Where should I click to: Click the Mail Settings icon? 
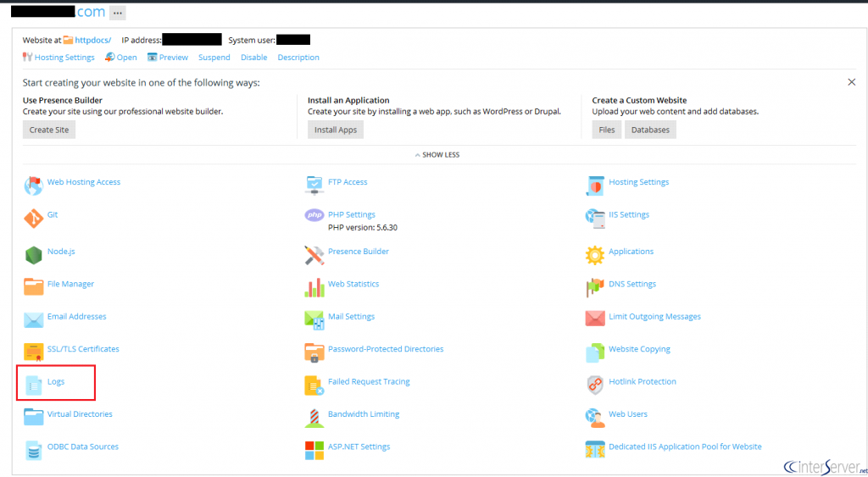(314, 320)
